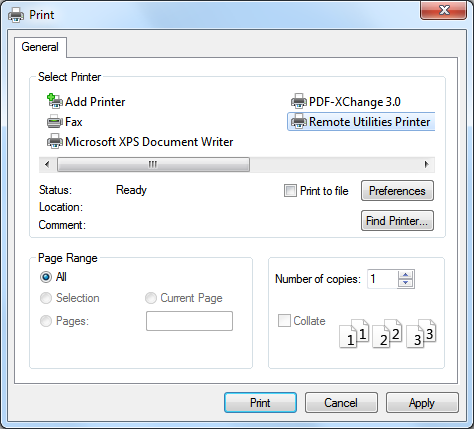The height and width of the screenshot is (429, 474).
Task: Click the Find Printer button
Action: tap(397, 221)
